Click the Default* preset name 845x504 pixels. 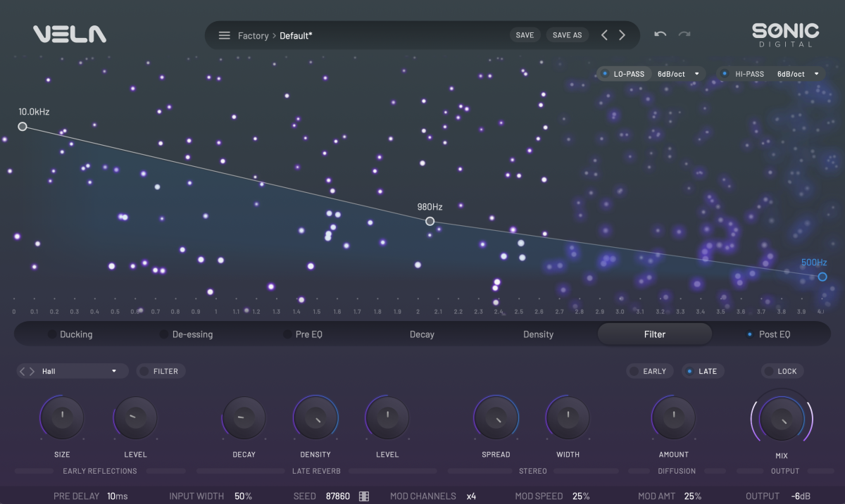click(x=296, y=35)
